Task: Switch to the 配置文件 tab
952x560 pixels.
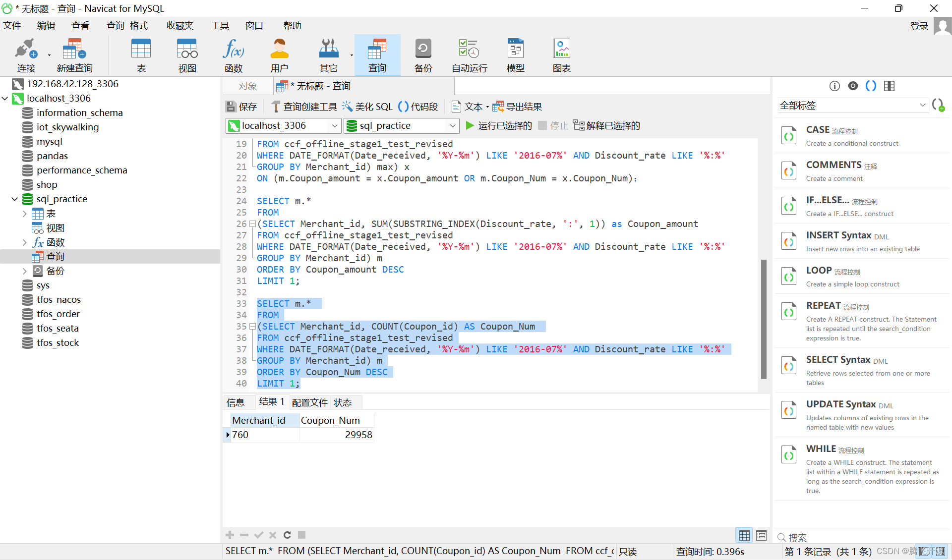Action: [310, 402]
